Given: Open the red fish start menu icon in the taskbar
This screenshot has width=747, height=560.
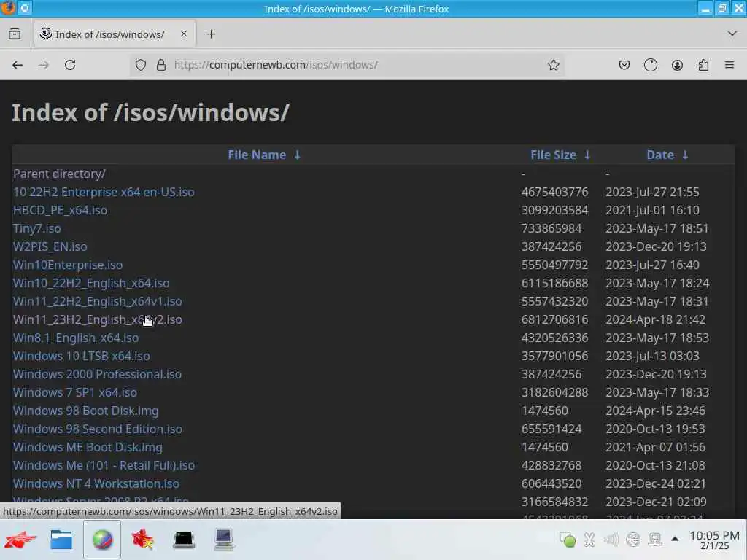Looking at the screenshot, I should click(x=20, y=540).
